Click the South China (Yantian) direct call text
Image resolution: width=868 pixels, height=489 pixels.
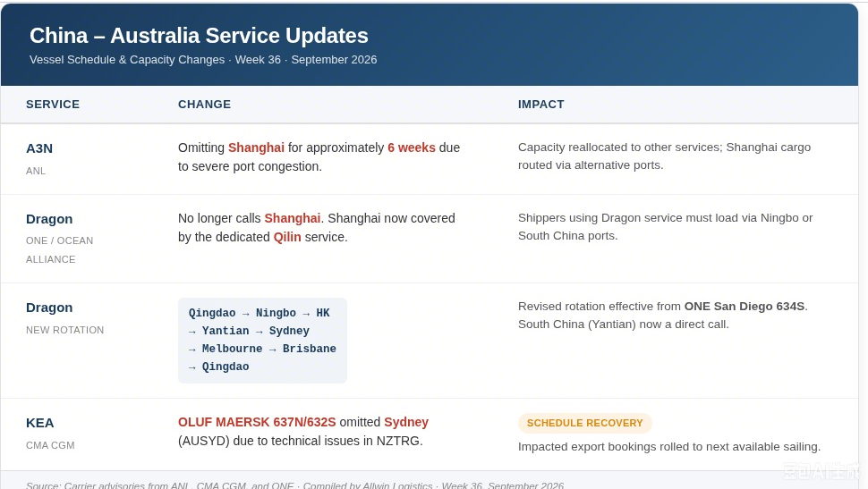point(624,325)
